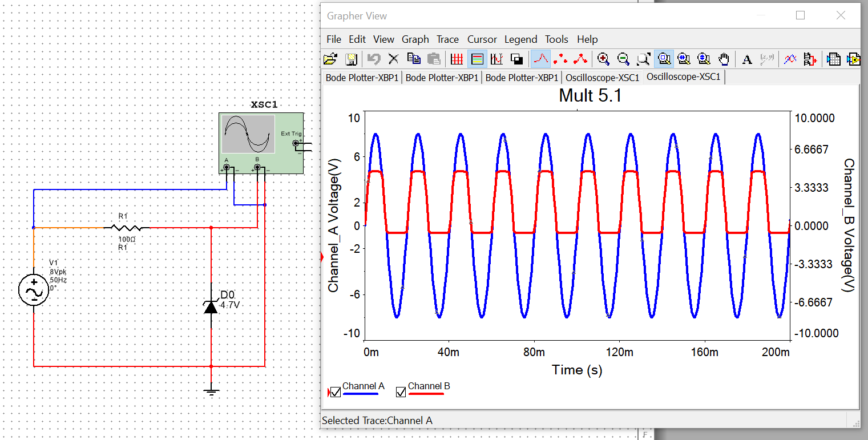Click the XSC1 oscilloscope instrument in schematic
Viewport: 868px width, 440px height.
(x=261, y=143)
